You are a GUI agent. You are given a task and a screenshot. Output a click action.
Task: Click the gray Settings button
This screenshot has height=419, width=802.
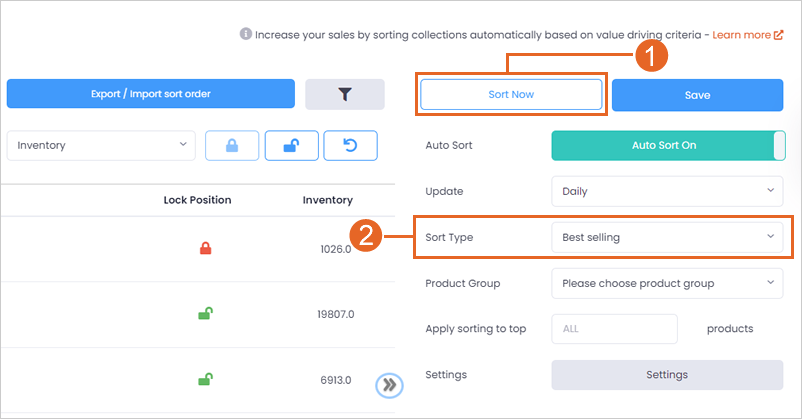(667, 375)
